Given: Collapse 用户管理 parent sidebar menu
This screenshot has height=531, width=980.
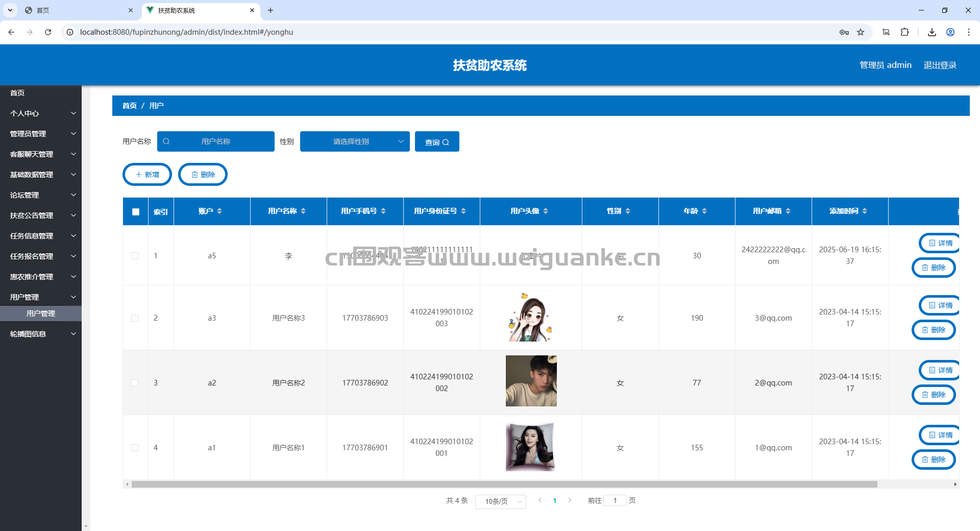Looking at the screenshot, I should pyautogui.click(x=41, y=297).
